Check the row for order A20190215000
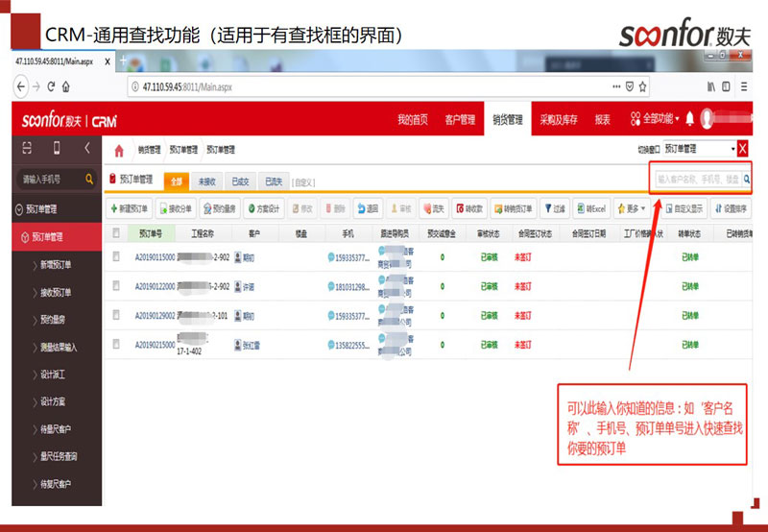 (x=116, y=346)
